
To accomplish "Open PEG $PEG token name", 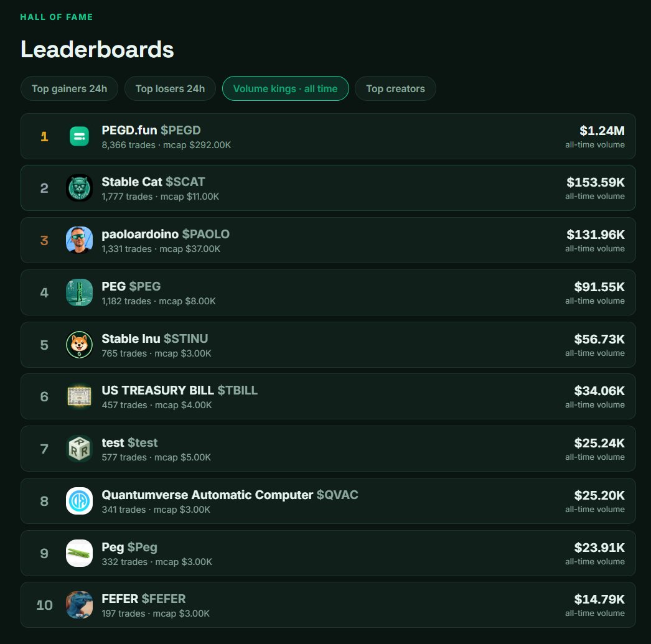I will click(131, 286).
